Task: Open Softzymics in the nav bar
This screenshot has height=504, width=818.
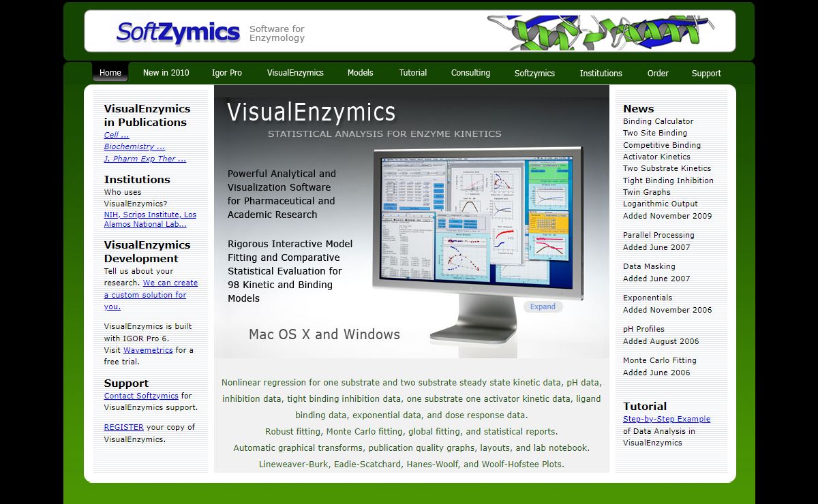Action: coord(534,74)
